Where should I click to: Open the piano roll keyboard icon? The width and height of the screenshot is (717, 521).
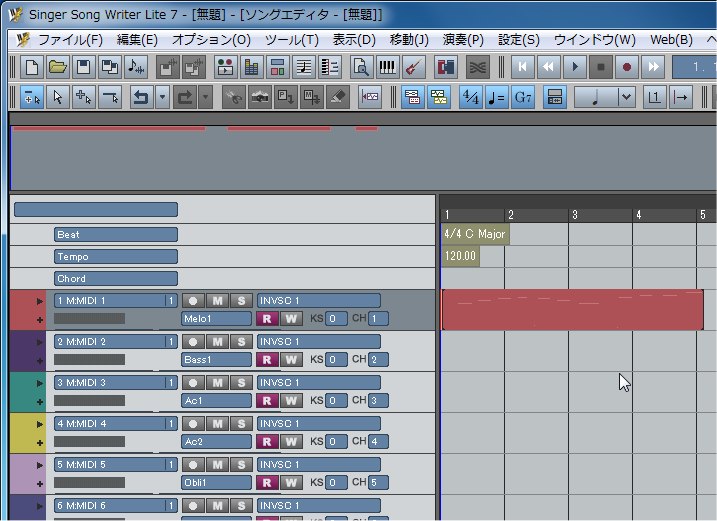(x=387, y=67)
